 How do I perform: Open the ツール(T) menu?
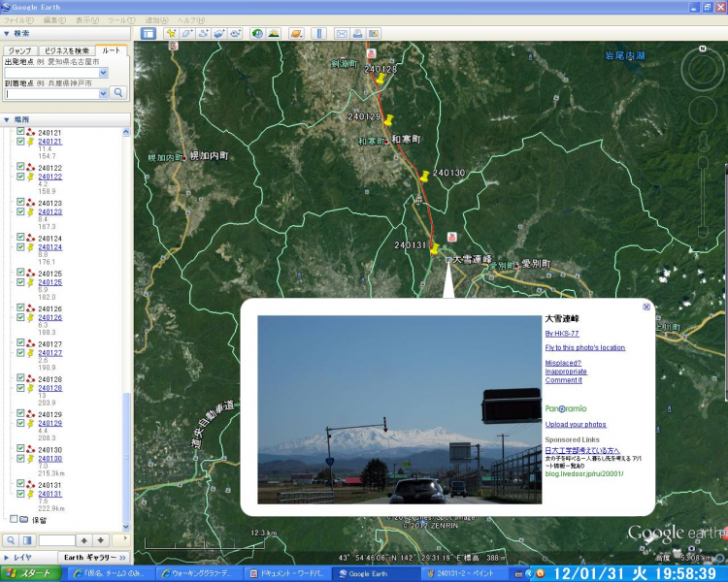point(121,20)
